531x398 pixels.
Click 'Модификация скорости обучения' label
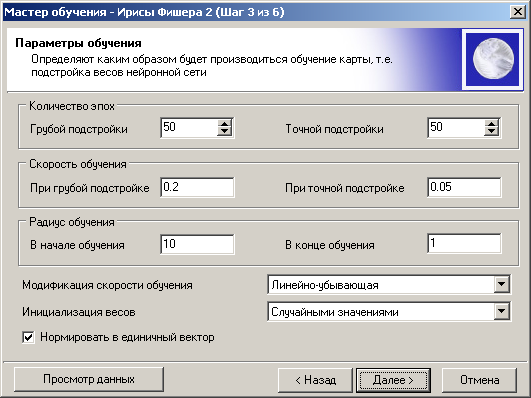point(107,285)
